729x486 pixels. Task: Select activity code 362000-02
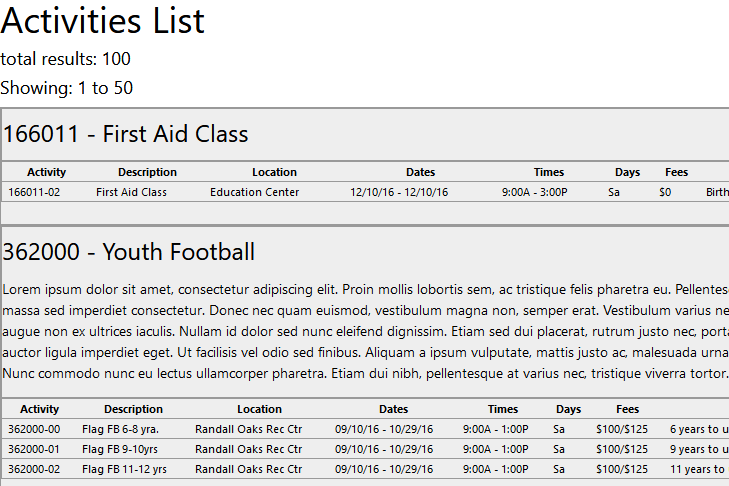coord(33,469)
